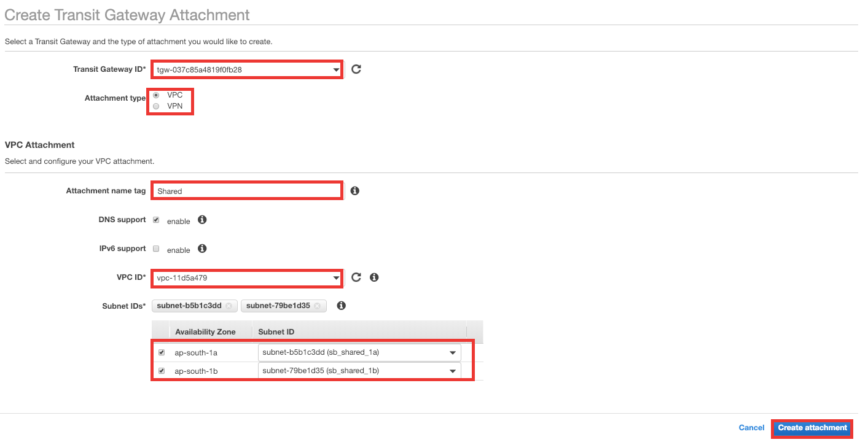Open subnet dropdown for ap-south-1b
Image resolution: width=868 pixels, height=445 pixels.
click(x=453, y=370)
